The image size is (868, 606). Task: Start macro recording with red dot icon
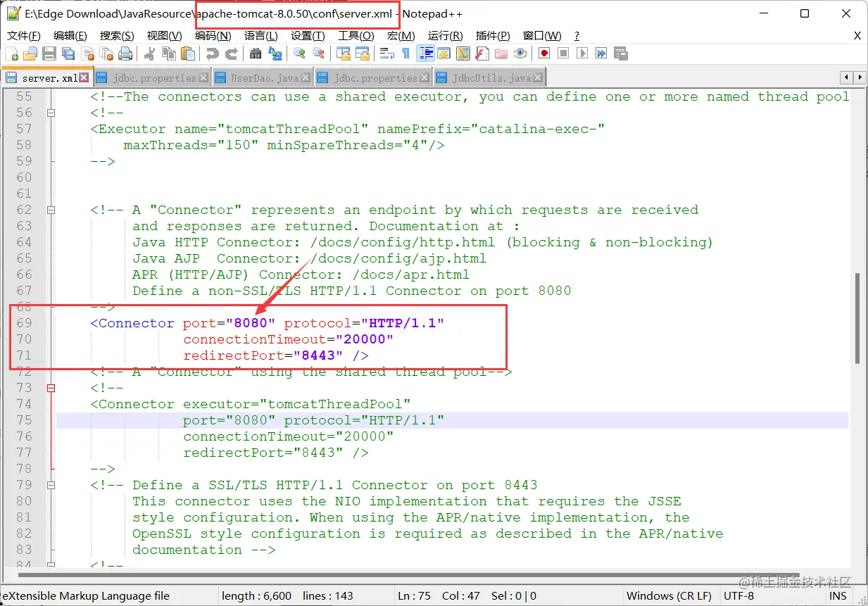click(x=544, y=53)
